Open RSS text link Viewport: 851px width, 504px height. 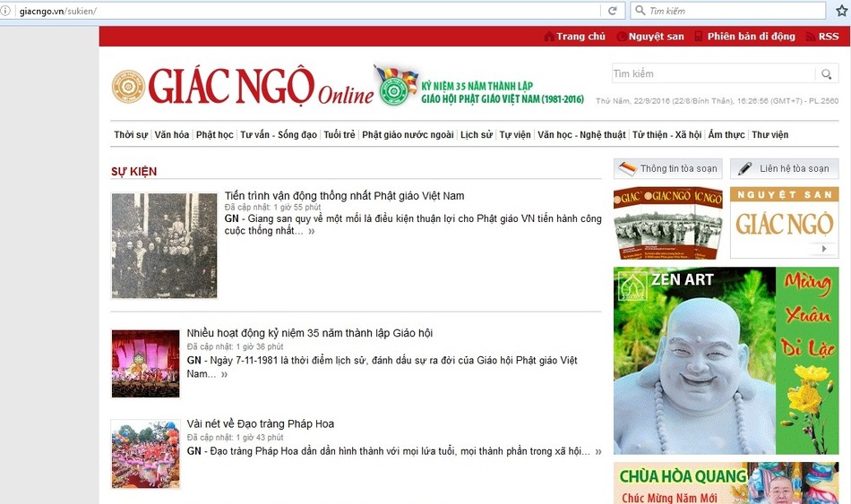tap(829, 37)
